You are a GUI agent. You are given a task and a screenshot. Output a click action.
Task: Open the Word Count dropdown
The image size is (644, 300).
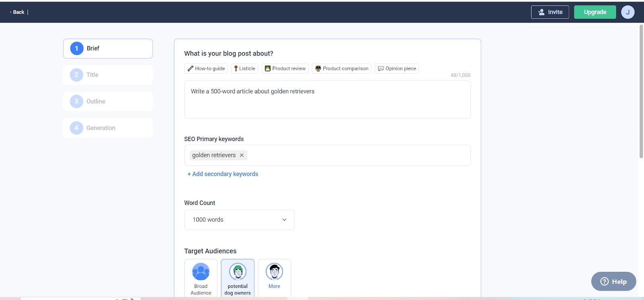point(239,220)
